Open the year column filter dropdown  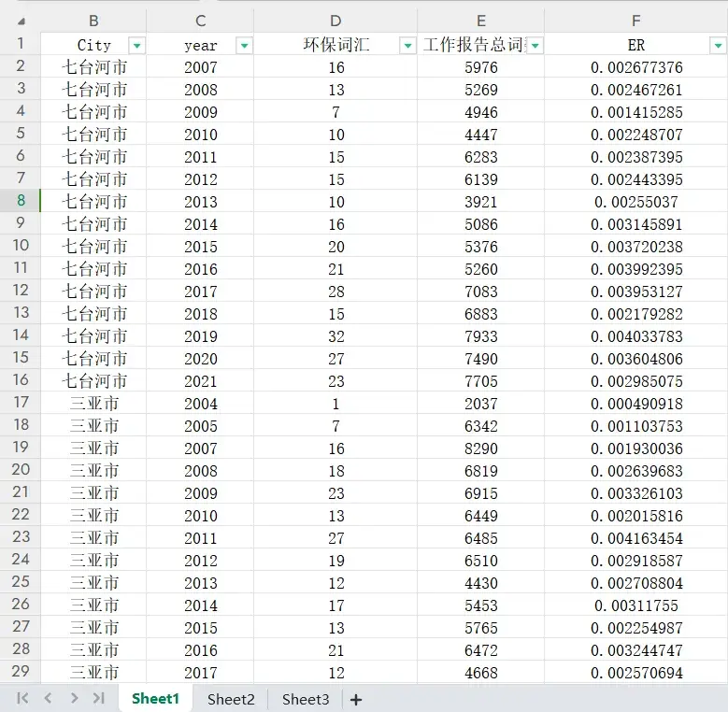[244, 46]
